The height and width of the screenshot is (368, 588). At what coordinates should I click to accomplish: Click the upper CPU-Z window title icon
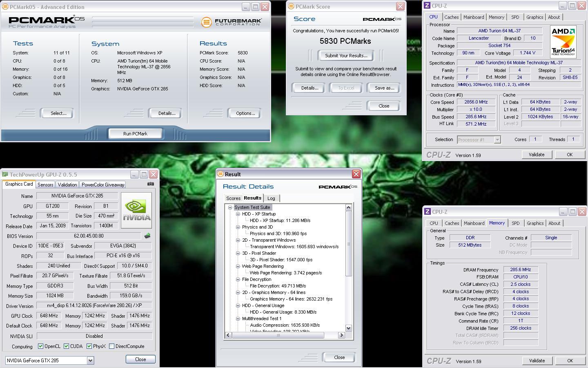[x=427, y=6]
